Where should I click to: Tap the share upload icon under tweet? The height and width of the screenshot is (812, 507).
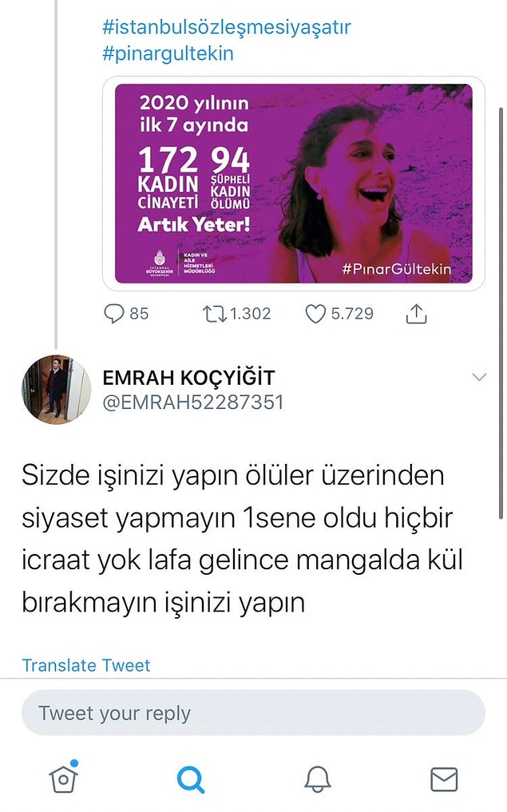(x=416, y=313)
